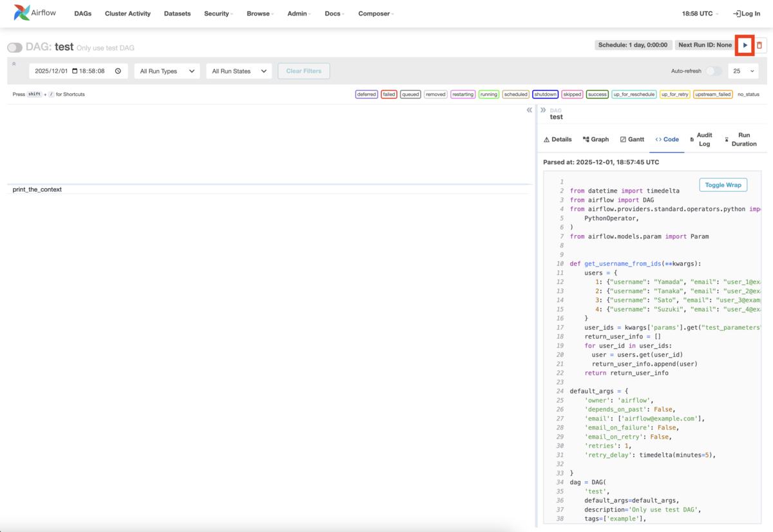Open the All Run States dropdown
Image resolution: width=773 pixels, height=532 pixels.
(239, 71)
